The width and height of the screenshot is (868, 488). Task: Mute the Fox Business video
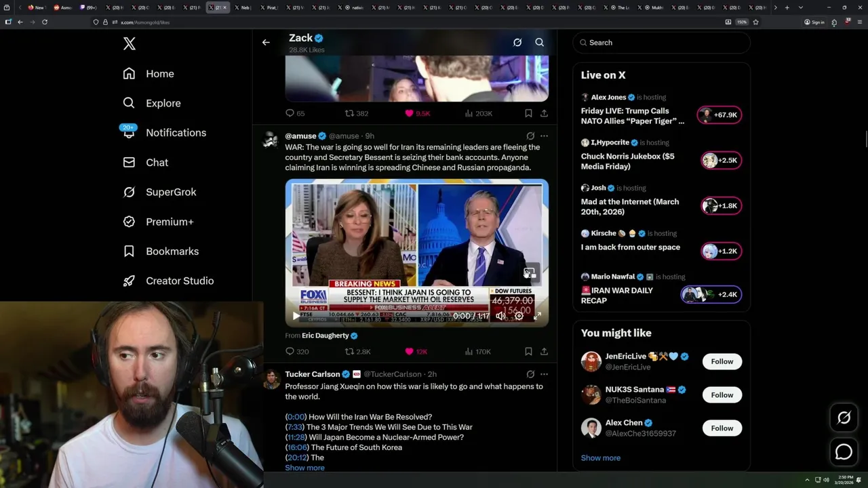[500, 316]
